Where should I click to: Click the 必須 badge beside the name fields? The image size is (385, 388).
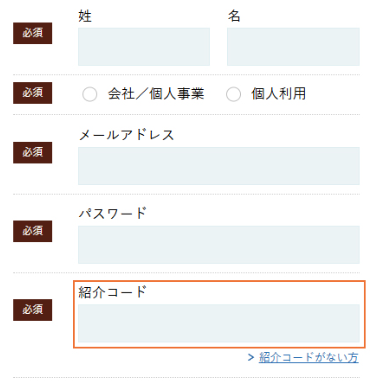pos(33,33)
